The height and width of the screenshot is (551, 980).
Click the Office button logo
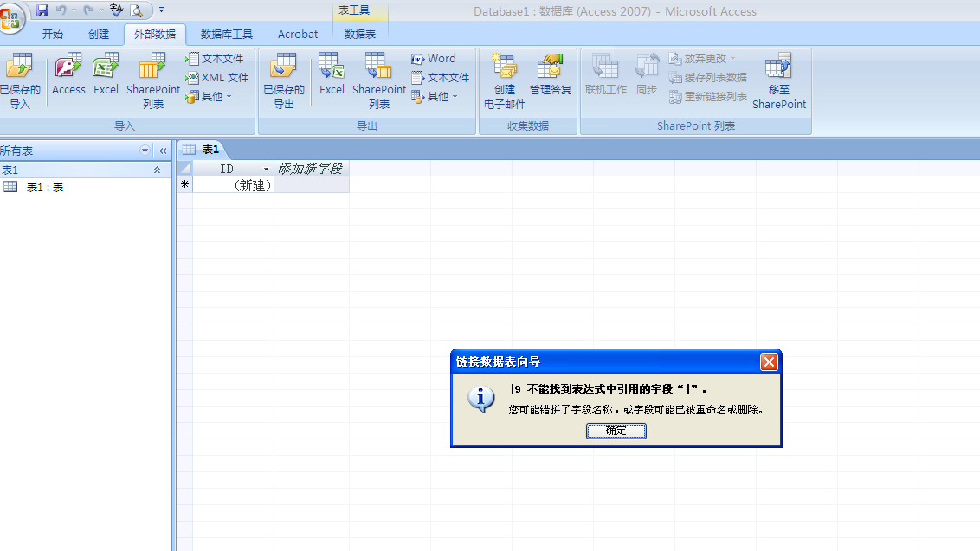click(x=10, y=17)
